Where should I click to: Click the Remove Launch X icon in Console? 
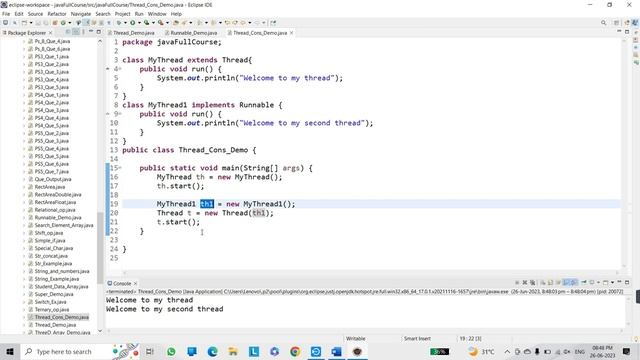coord(525,282)
